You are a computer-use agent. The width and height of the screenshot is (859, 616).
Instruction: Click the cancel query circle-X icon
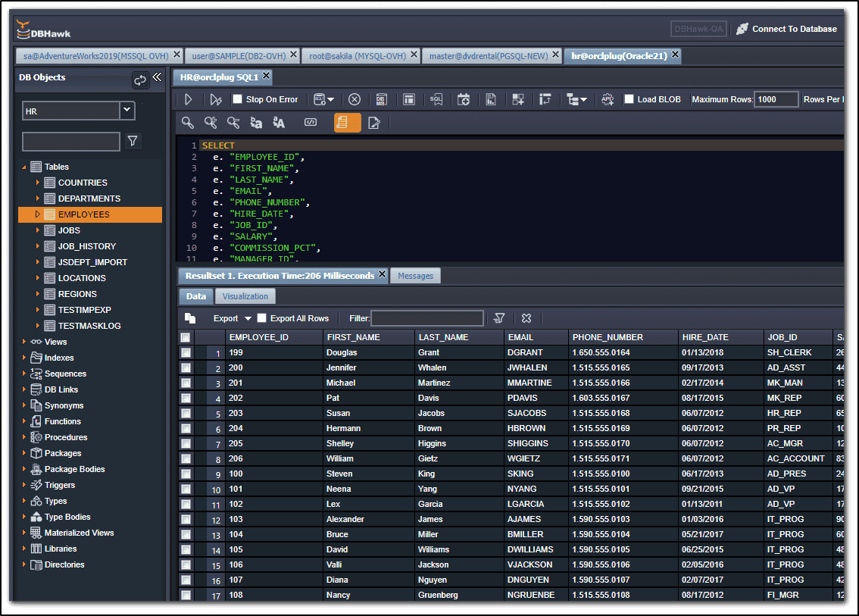(x=354, y=99)
